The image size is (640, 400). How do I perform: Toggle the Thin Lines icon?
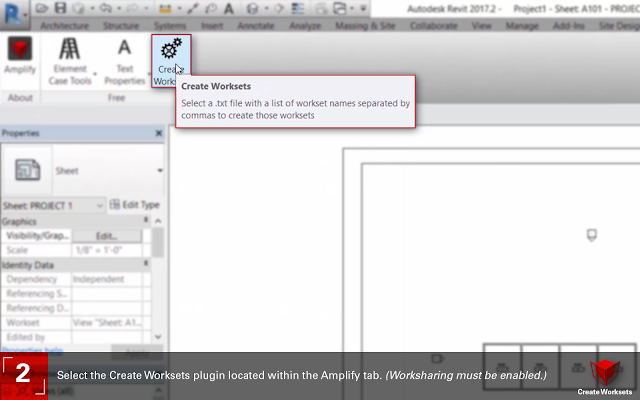point(298,8)
